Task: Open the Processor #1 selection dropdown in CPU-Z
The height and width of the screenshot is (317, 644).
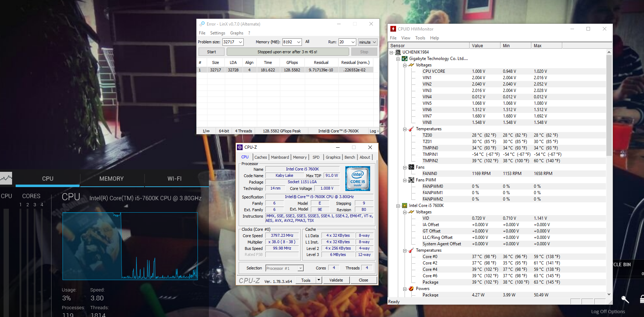Action: [x=301, y=268]
